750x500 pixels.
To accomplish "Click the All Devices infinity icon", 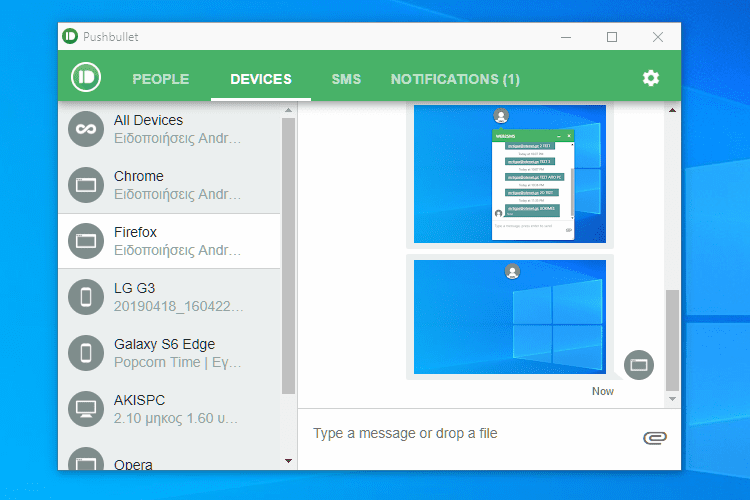I will [86, 129].
